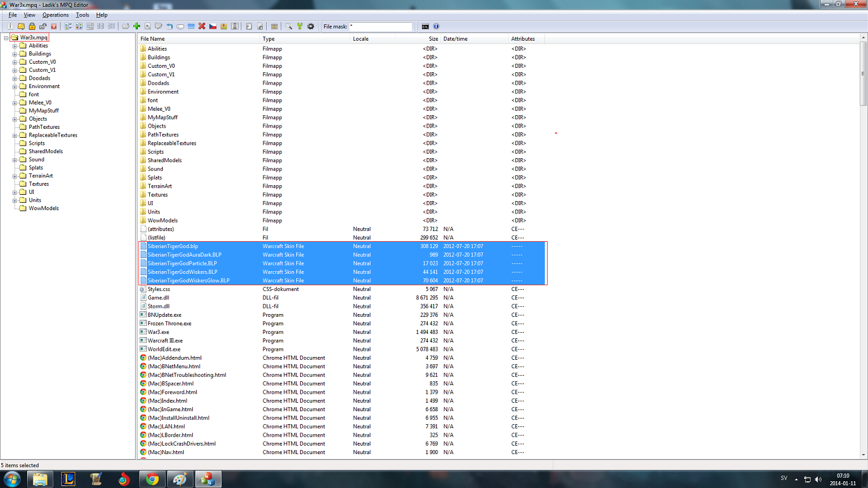Click the green fork merge toolbar icon

point(300,26)
